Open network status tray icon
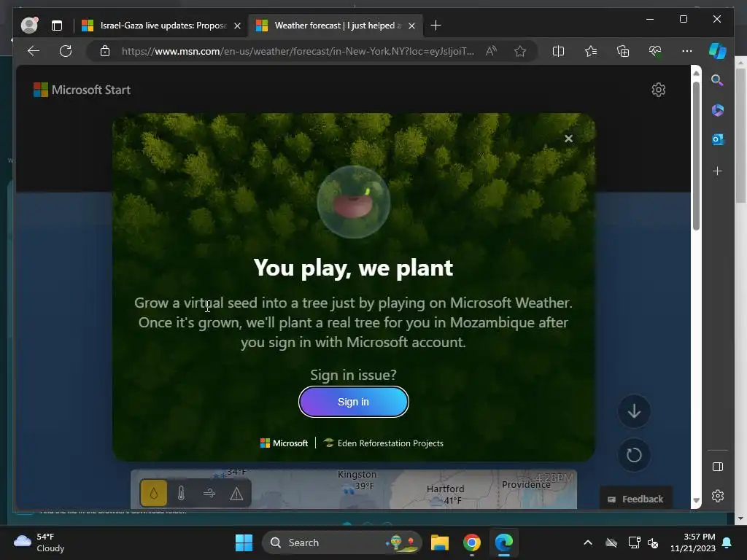Viewport: 747px width, 560px height. pyautogui.click(x=634, y=542)
